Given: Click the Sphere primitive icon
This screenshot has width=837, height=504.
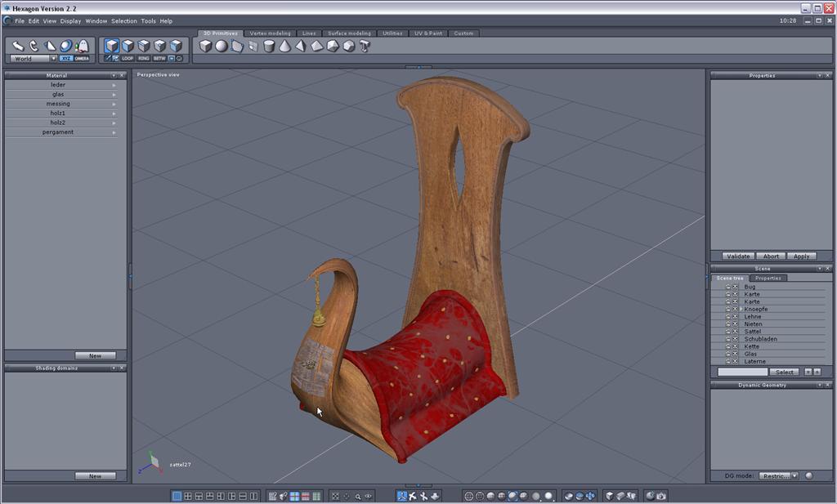Looking at the screenshot, I should [x=222, y=46].
